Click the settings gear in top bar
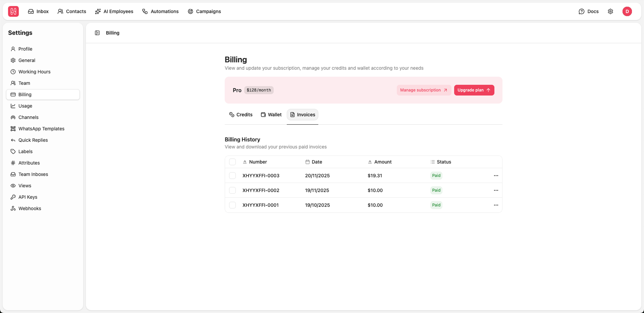The image size is (644, 313). [x=610, y=11]
